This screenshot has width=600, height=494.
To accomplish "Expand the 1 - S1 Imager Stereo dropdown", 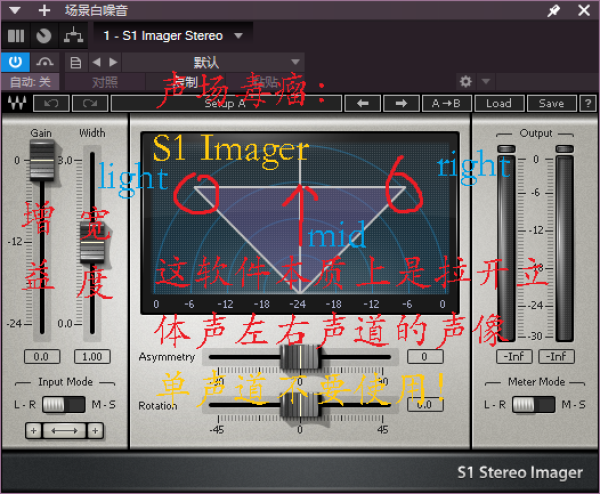I will coord(238,36).
